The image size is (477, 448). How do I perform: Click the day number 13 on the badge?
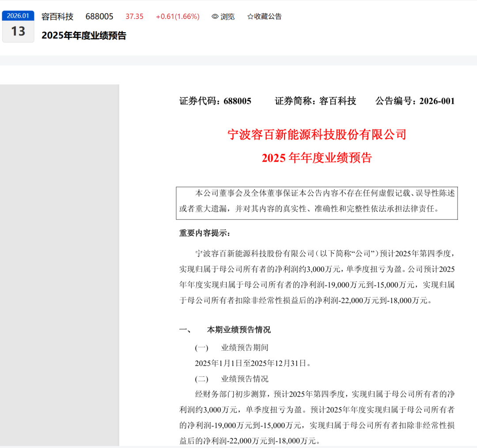pos(18,31)
